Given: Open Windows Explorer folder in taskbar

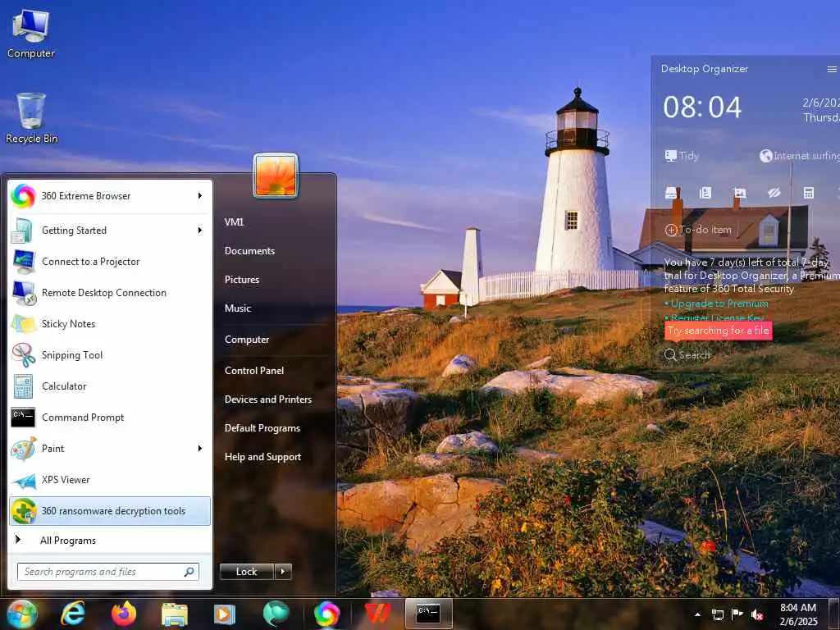Looking at the screenshot, I should click(175, 614).
